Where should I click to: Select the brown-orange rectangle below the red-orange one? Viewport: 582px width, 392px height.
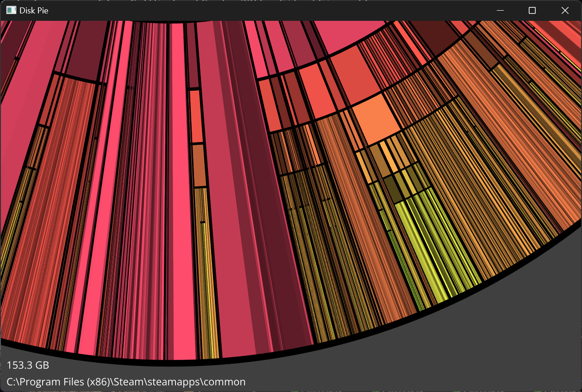[x=199, y=166]
